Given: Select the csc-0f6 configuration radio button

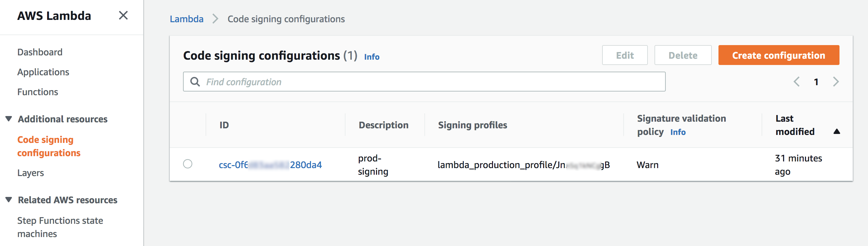Looking at the screenshot, I should coord(188,164).
